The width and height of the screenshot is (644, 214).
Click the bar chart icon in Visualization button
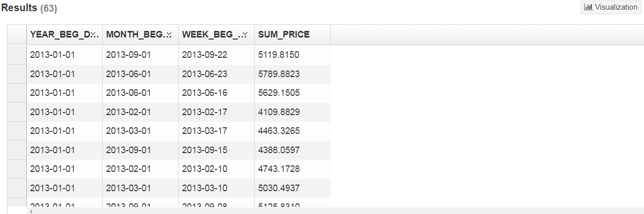point(588,7)
